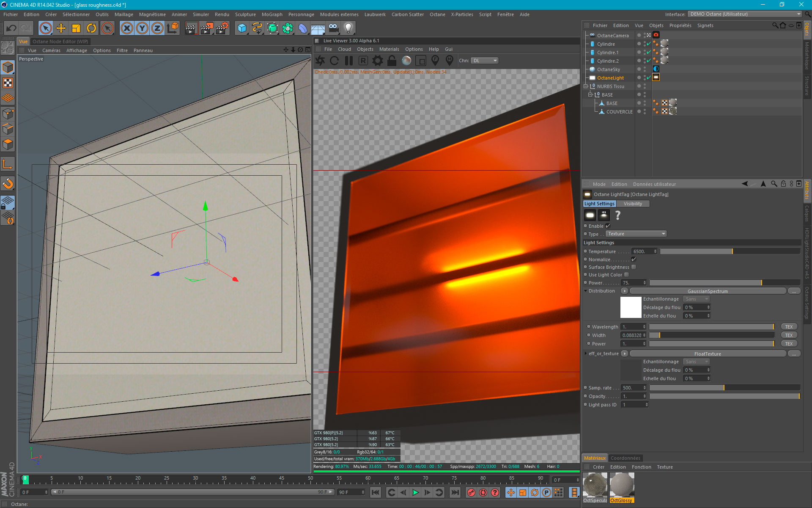
Task: Click the ellipsis button beside GaussianSpectrum
Action: (794, 291)
